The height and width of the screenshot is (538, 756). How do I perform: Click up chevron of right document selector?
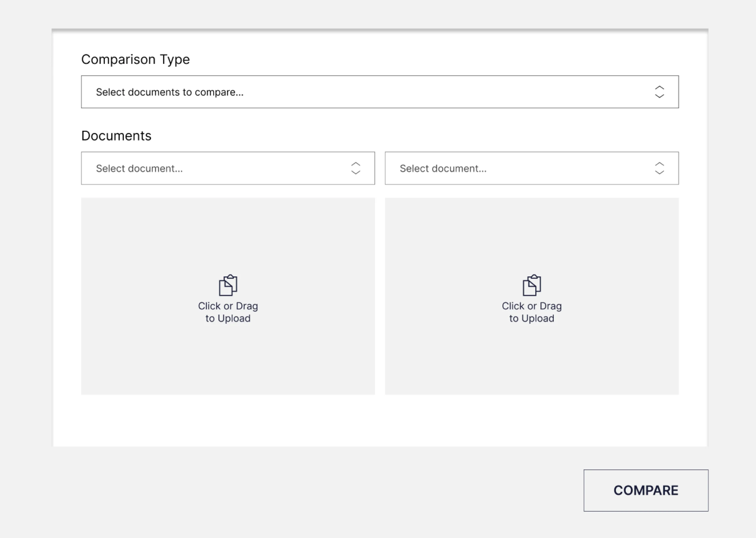tap(659, 164)
